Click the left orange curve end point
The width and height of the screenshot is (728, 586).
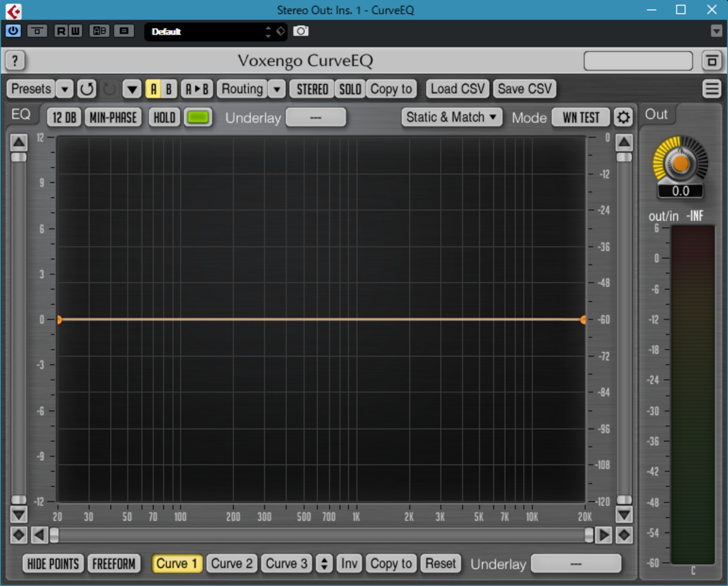click(x=59, y=319)
